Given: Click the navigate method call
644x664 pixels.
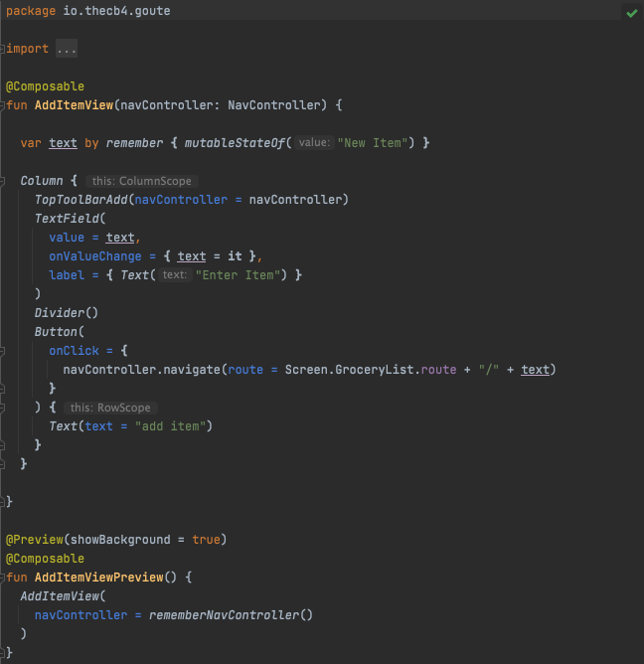Looking at the screenshot, I should pyautogui.click(x=192, y=370).
